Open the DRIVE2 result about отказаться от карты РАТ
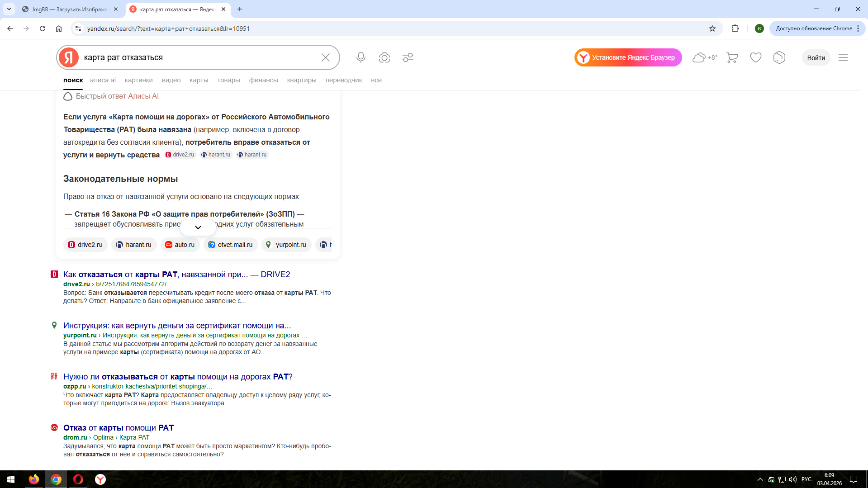Image resolution: width=868 pixels, height=488 pixels. tap(177, 275)
